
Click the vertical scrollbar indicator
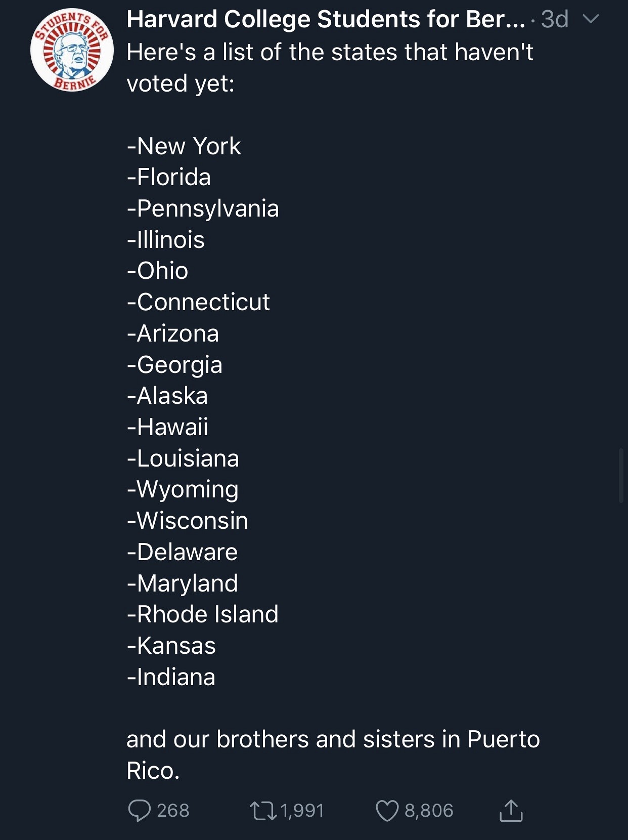(621, 475)
